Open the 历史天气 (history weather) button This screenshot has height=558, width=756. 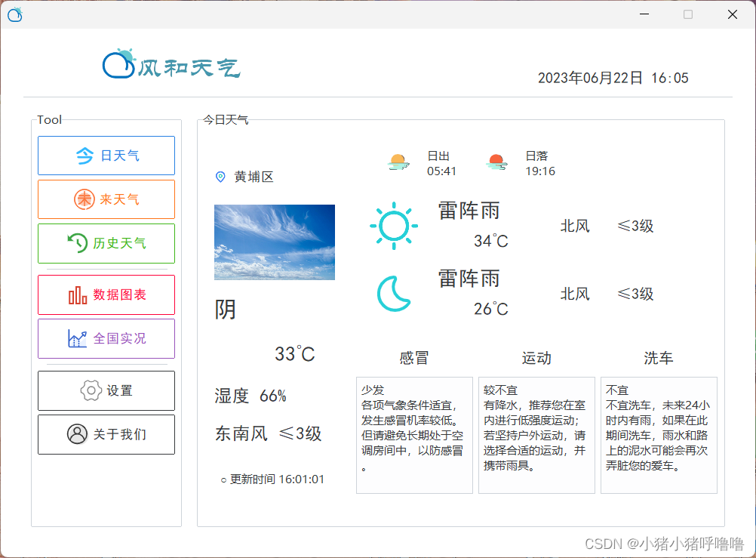tap(106, 243)
